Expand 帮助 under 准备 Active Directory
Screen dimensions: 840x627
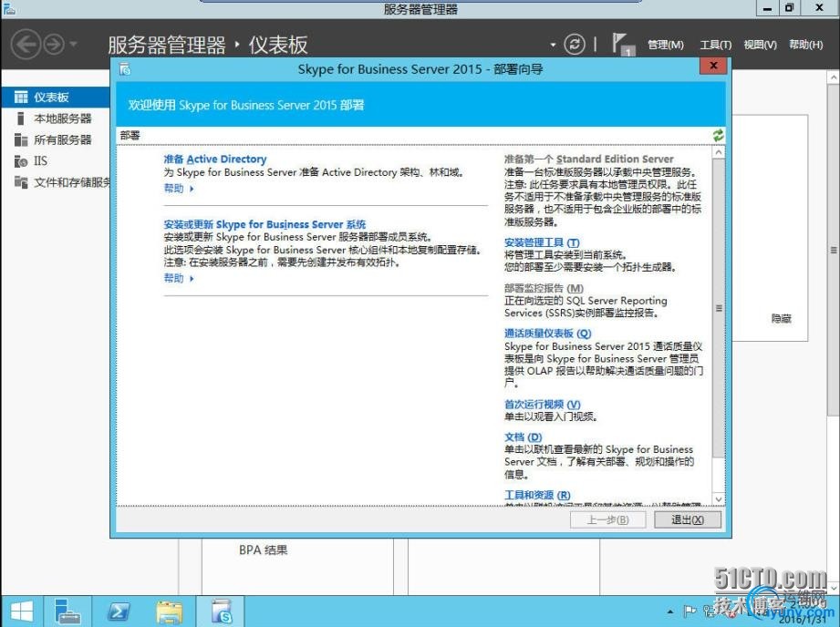(179, 189)
